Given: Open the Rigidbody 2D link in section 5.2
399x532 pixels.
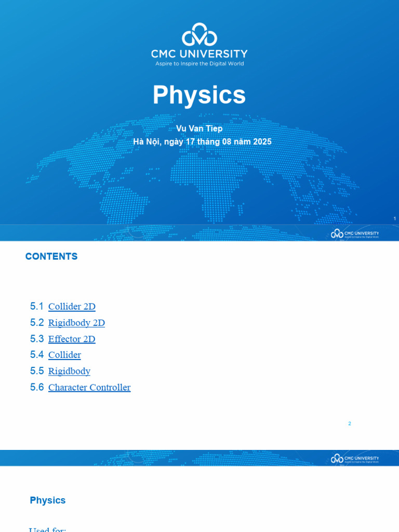Looking at the screenshot, I should pyautogui.click(x=77, y=323).
